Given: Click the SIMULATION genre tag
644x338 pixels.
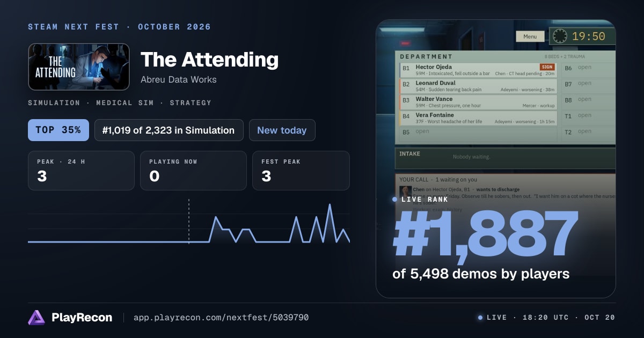Looking at the screenshot, I should coord(54,102).
